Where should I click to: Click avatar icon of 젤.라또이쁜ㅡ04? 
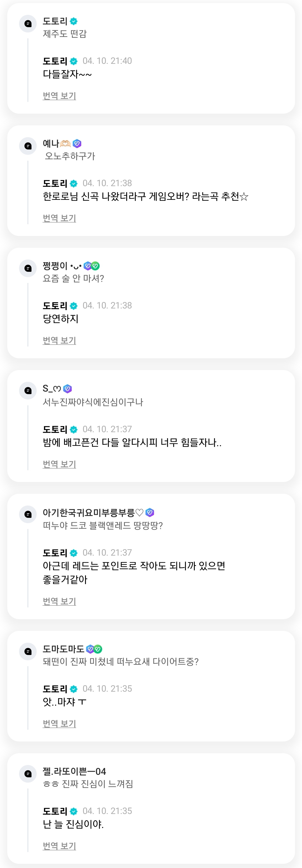[28, 774]
